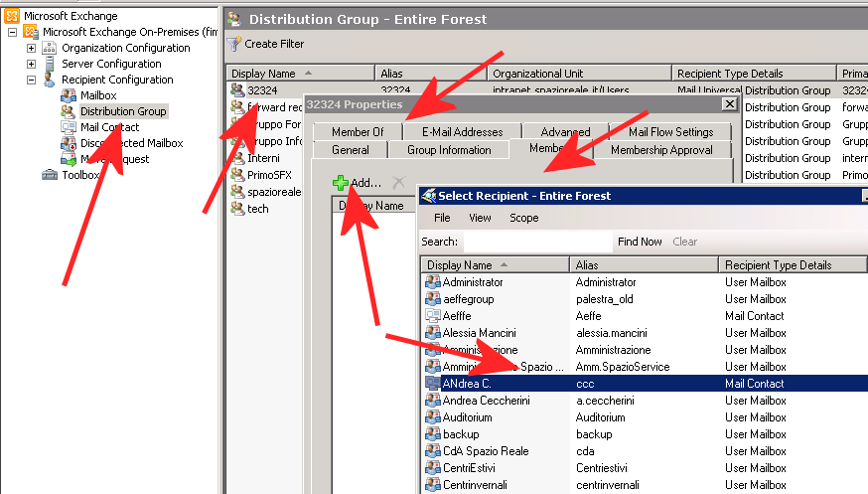Sort recipients by Display Name column
Viewport: 868px width, 494px height.
pyautogui.click(x=495, y=265)
